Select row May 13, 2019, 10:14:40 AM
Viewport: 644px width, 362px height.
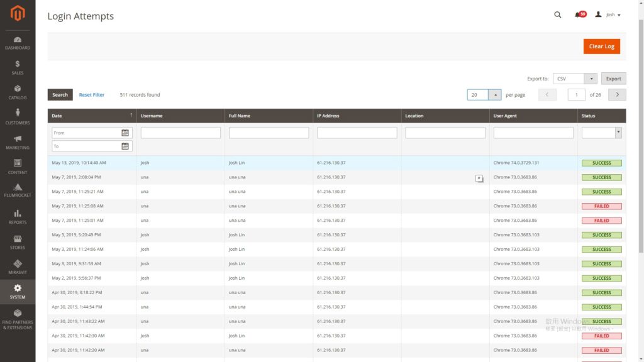(x=337, y=163)
